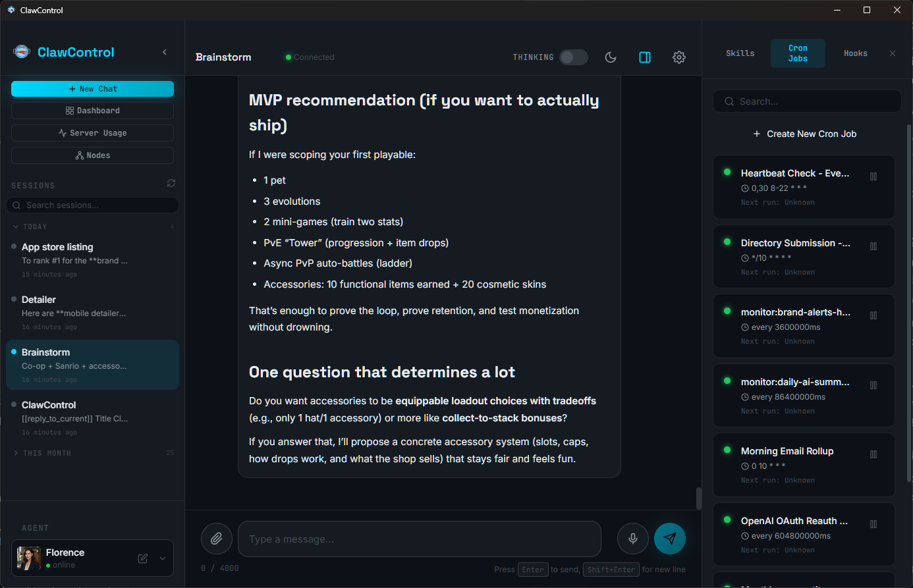This screenshot has width=913, height=588.
Task: Send the message with the paper plane button
Action: pyautogui.click(x=670, y=539)
